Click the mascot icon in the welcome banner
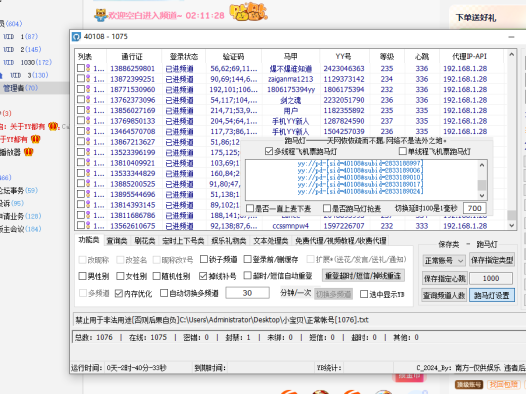Viewport: 526px width, 394px height. [x=100, y=15]
